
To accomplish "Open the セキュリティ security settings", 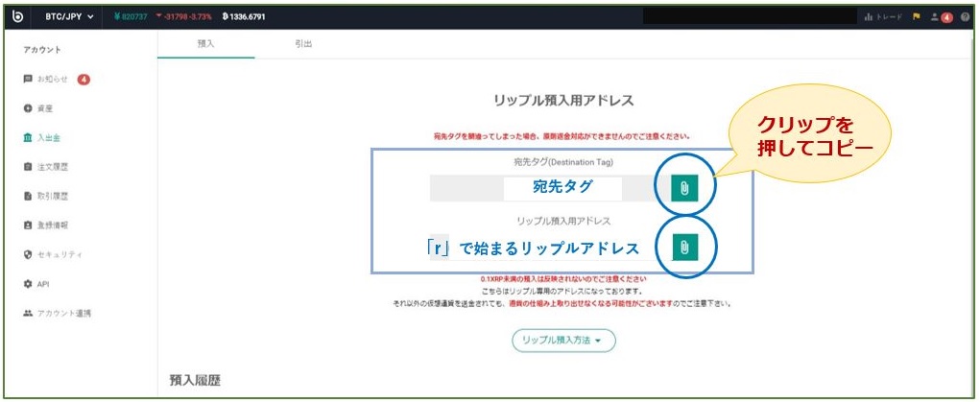I will click(56, 254).
